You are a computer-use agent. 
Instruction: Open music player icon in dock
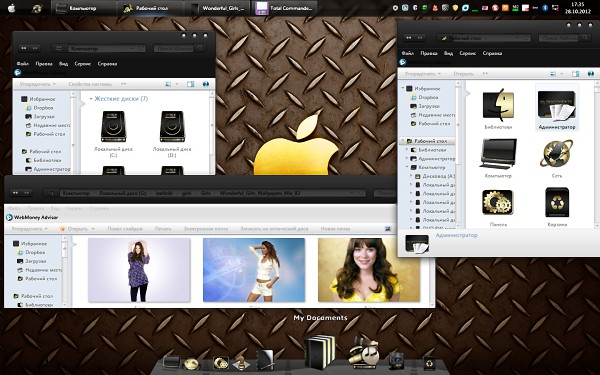tap(364, 352)
